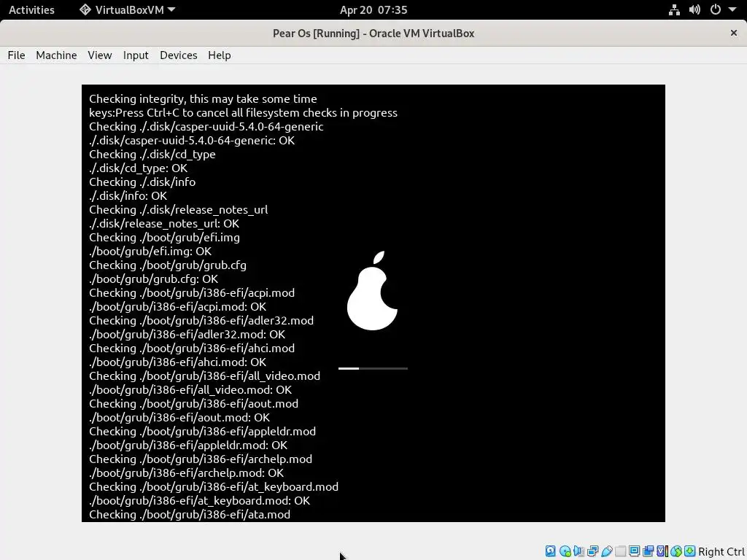Open the Devices menu
This screenshot has width=747, height=560.
coord(178,55)
